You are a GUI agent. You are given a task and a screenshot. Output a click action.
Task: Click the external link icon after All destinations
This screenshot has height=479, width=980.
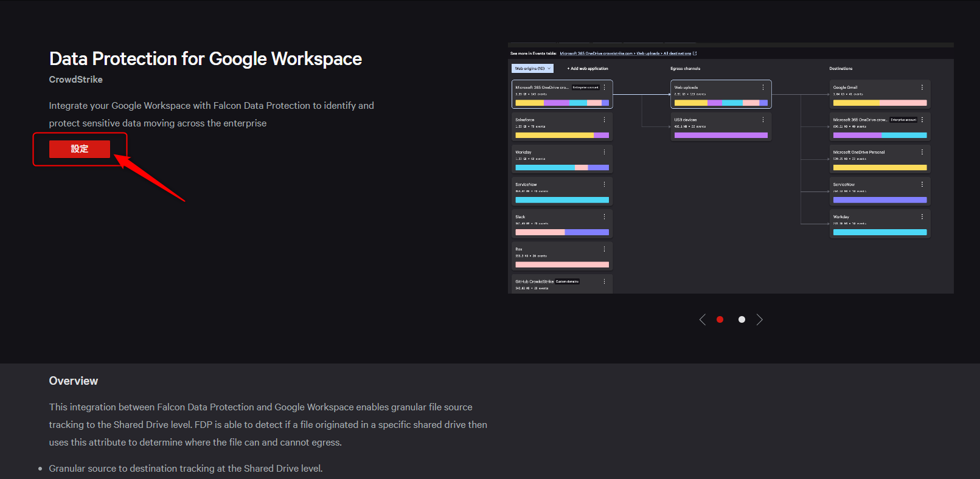pyautogui.click(x=695, y=53)
